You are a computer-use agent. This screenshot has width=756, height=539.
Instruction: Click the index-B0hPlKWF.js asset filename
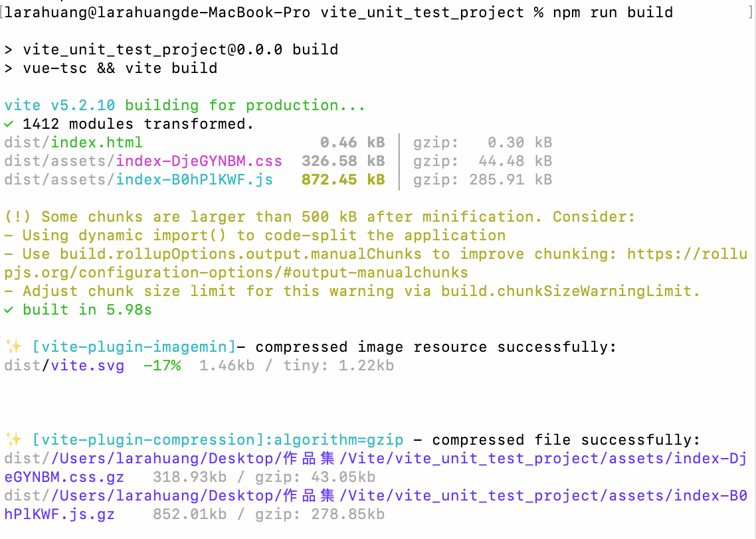click(x=194, y=180)
